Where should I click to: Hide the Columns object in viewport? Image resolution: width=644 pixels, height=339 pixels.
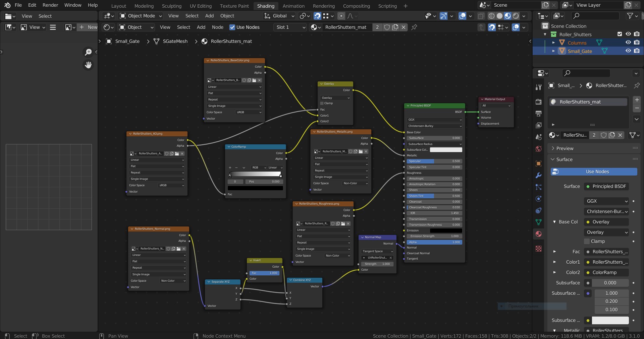(x=628, y=43)
